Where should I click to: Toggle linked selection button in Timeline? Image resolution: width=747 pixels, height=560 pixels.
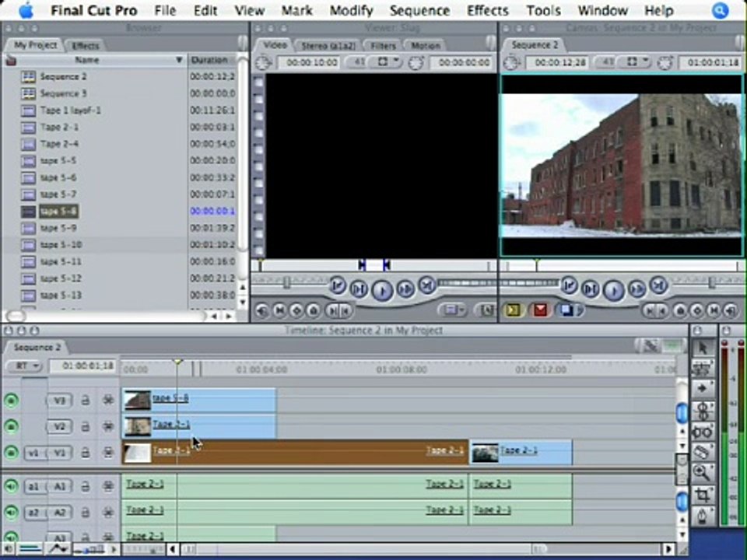[651, 346]
